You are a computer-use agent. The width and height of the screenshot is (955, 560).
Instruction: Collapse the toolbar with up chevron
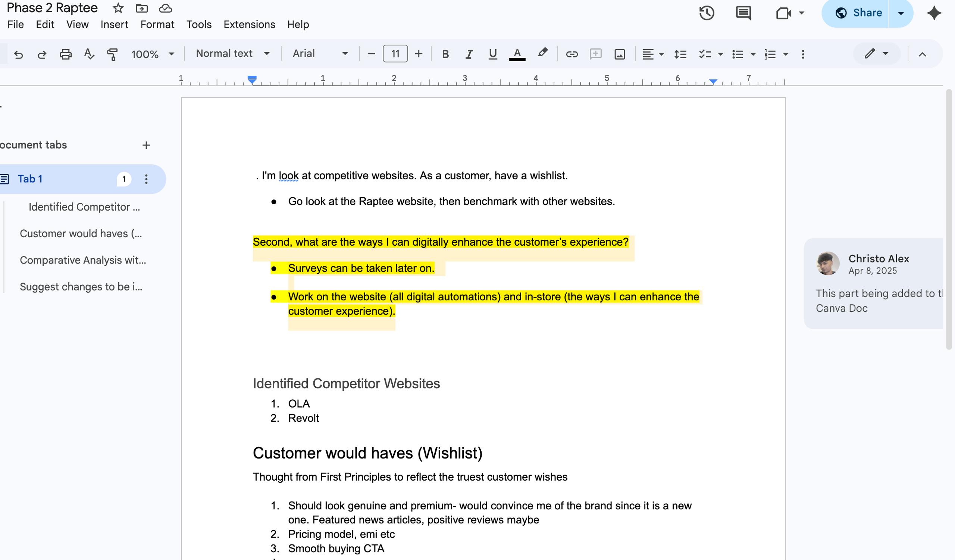coord(922,54)
